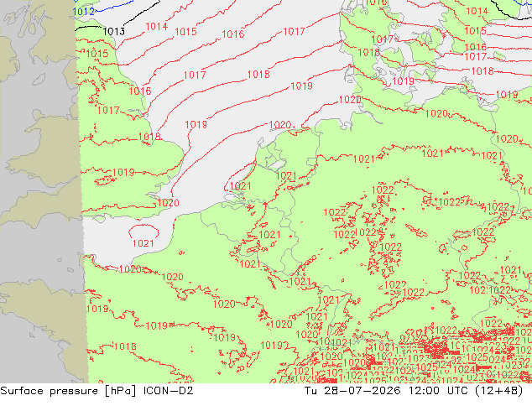Select the 'Surface pressure [hPa]' caption text
Viewport: 532px width, 411px height.
(68, 391)
